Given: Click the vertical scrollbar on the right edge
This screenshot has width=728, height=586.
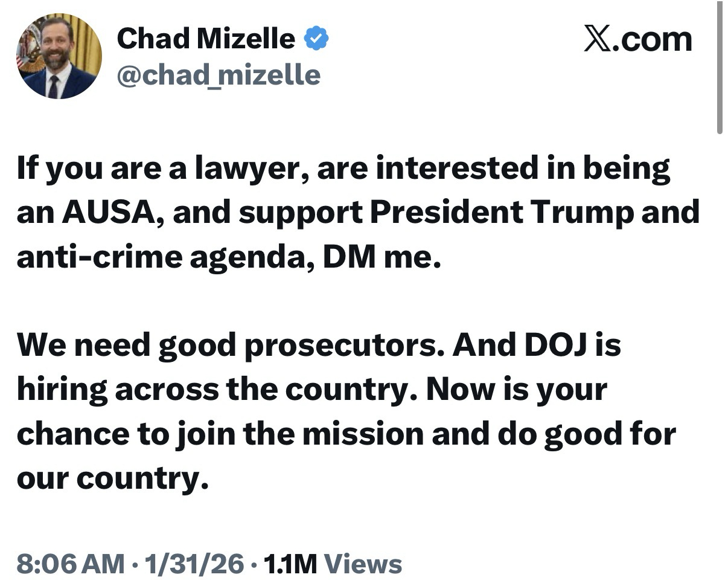Looking at the screenshot, I should [719, 66].
